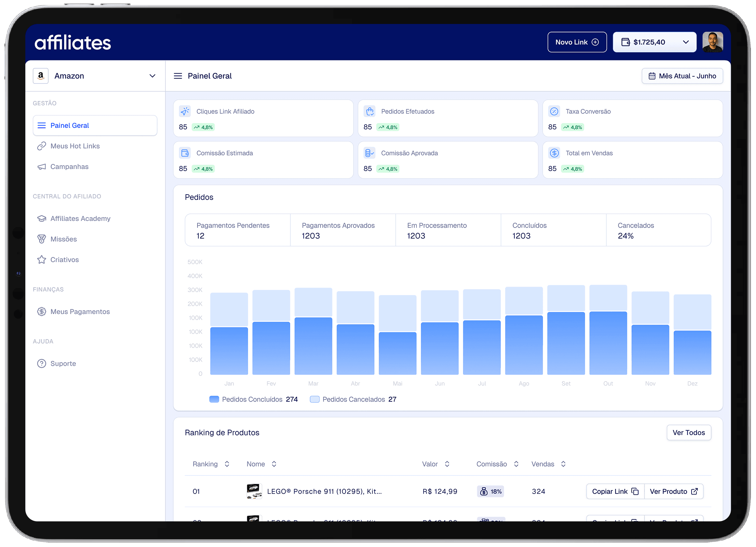Screen dimensions: 756x547
Task: Click Copiar Link for LEGO Porsche 911
Action: point(614,491)
